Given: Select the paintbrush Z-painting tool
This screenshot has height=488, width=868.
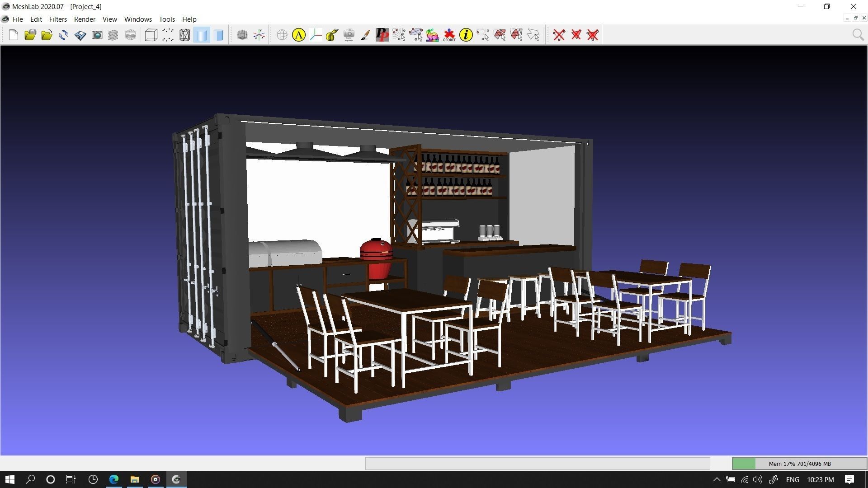Looking at the screenshot, I should pyautogui.click(x=365, y=35).
